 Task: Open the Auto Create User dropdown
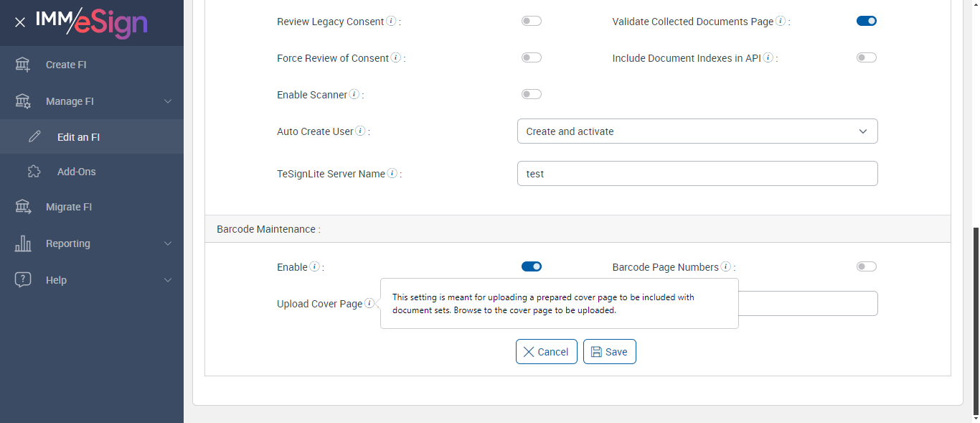(697, 131)
